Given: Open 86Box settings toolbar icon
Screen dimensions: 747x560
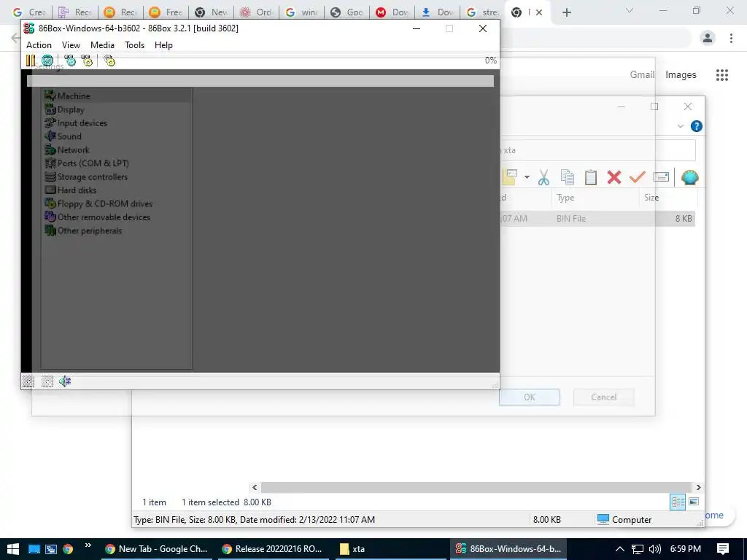Looking at the screenshot, I should 109,61.
